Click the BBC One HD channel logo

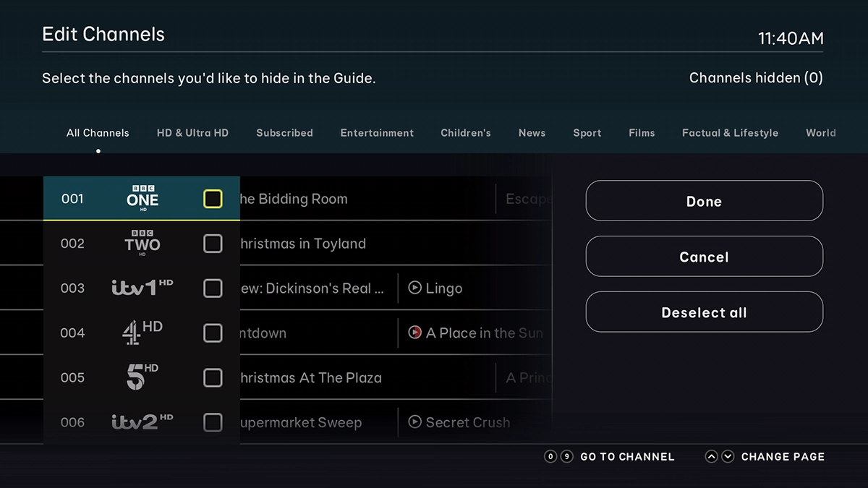coord(142,198)
